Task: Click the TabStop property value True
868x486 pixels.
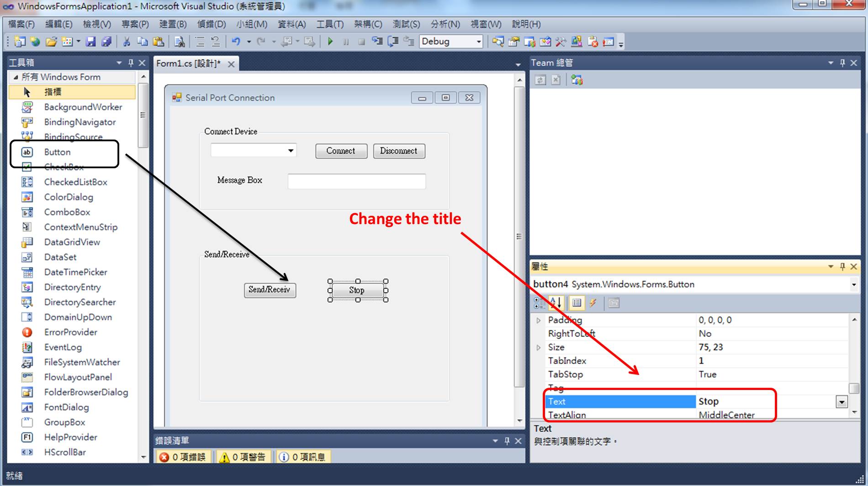Action: point(707,374)
